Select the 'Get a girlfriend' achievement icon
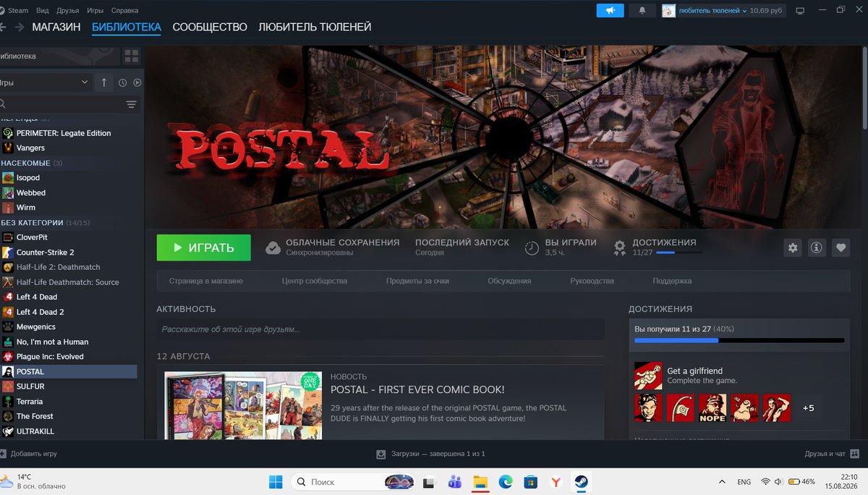 648,376
